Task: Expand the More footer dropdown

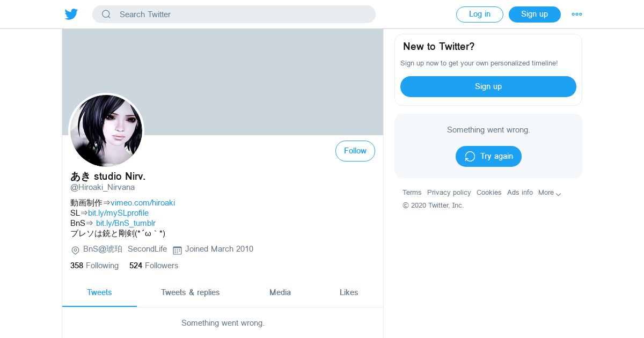Action: tap(550, 193)
